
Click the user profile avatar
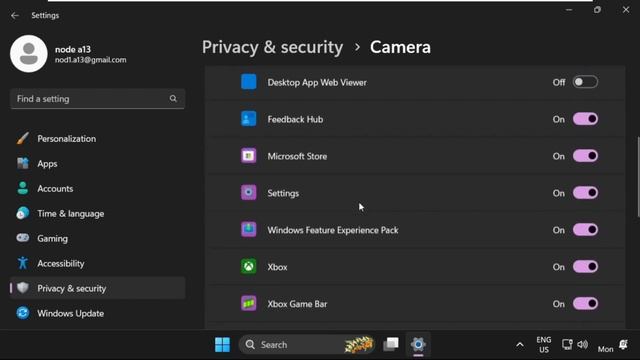tap(29, 54)
